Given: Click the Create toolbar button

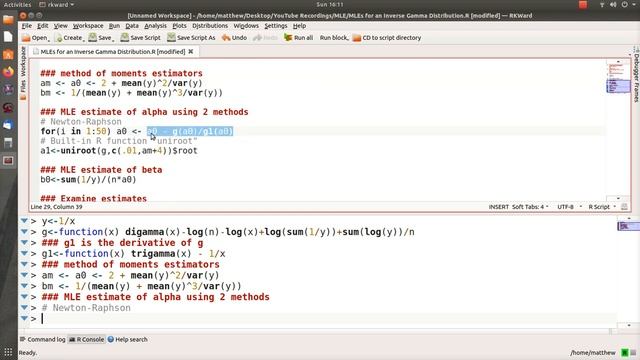Looking at the screenshot, I should tap(69, 38).
